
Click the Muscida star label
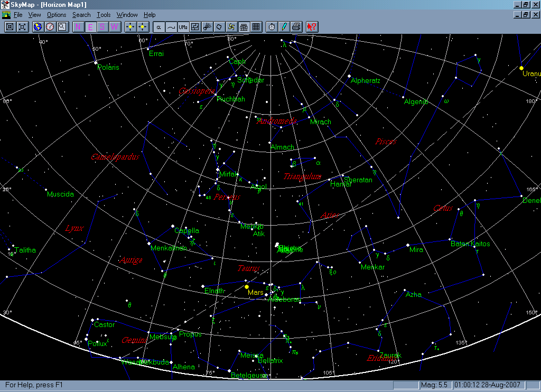click(60, 194)
